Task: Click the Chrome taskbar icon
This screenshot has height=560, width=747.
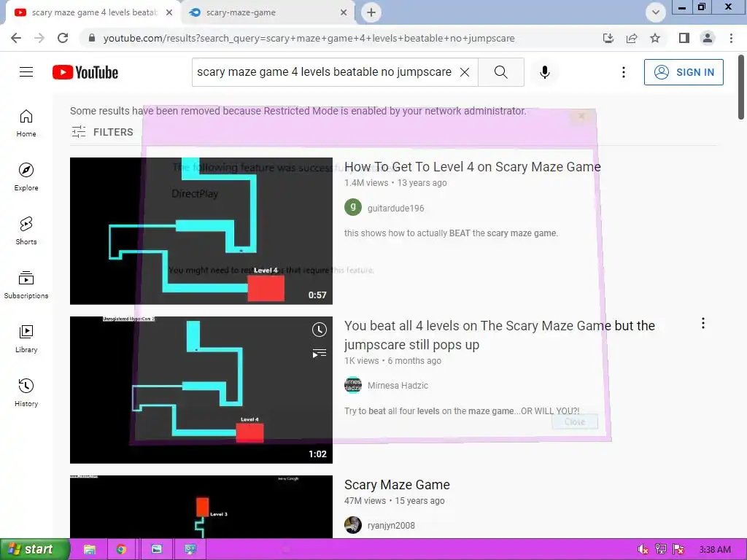Action: point(122,549)
